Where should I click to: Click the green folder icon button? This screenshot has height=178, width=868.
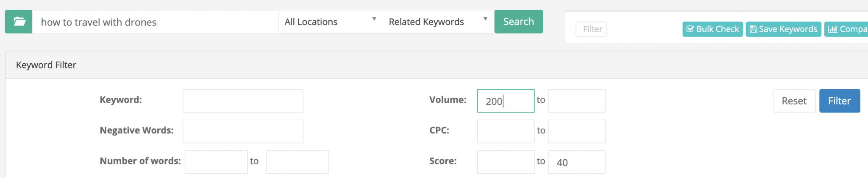pos(19,22)
